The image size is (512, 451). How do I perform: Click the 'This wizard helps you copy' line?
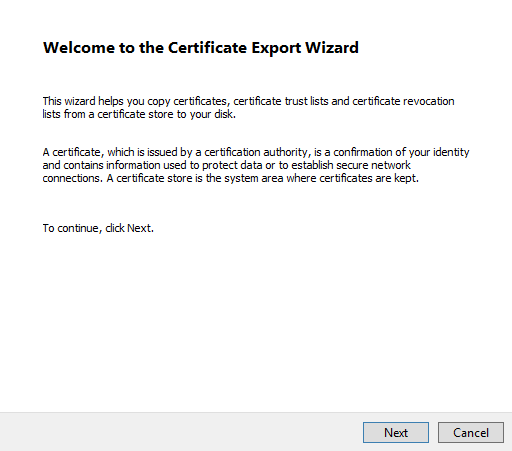coord(248,101)
